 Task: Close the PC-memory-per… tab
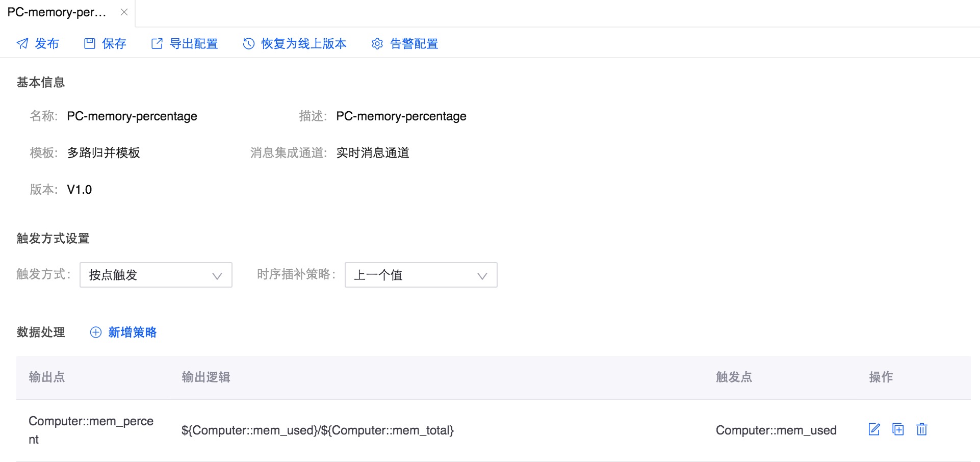tap(124, 12)
